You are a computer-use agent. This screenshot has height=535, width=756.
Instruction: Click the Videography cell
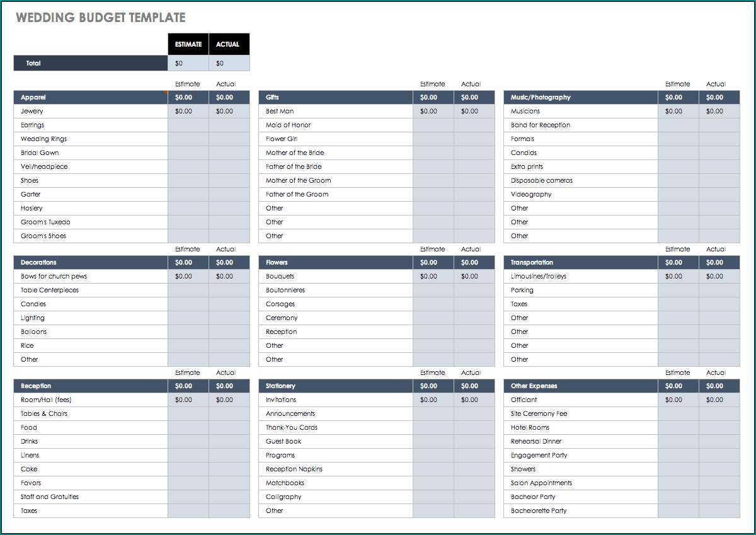point(581,195)
